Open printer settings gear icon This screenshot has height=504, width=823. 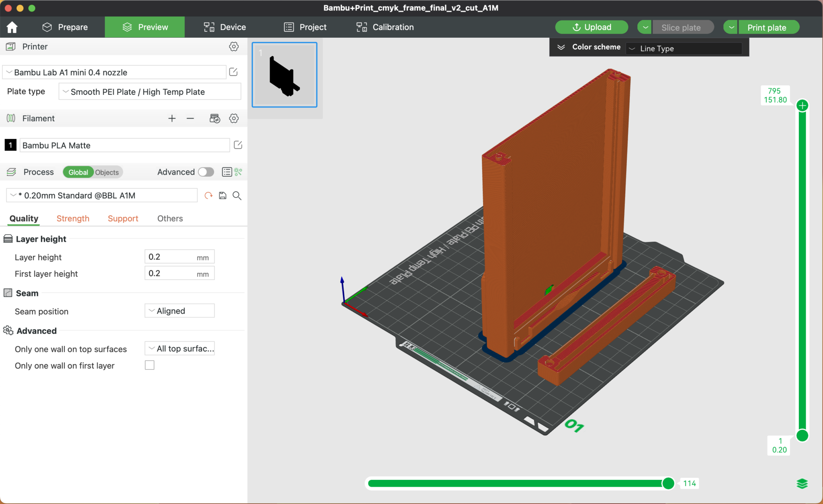click(x=233, y=47)
